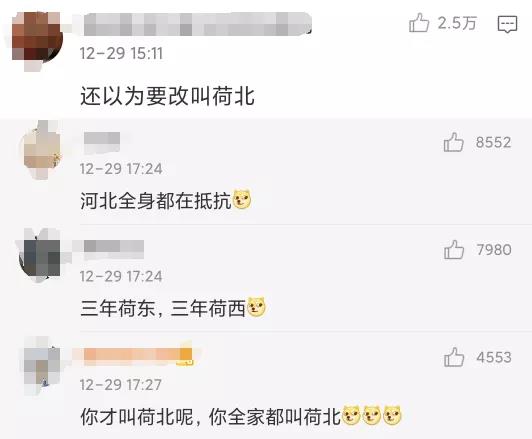
Task: Like the reply with 7980 likes
Action: [x=454, y=250]
